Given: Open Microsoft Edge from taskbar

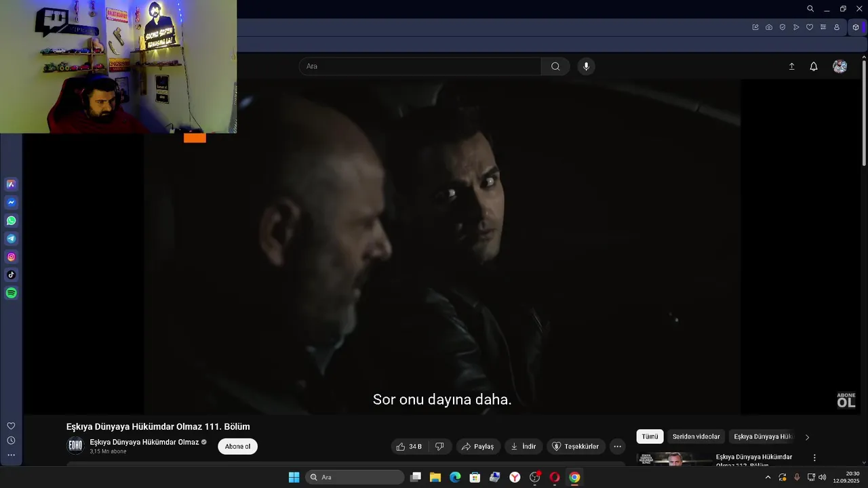Looking at the screenshot, I should pos(455,477).
